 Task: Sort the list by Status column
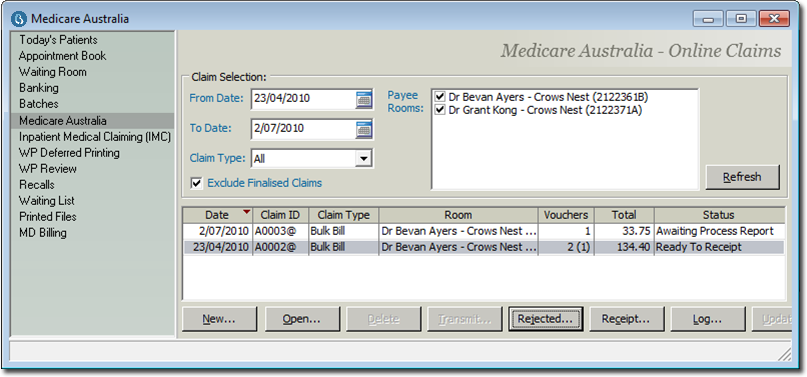pyautogui.click(x=720, y=215)
